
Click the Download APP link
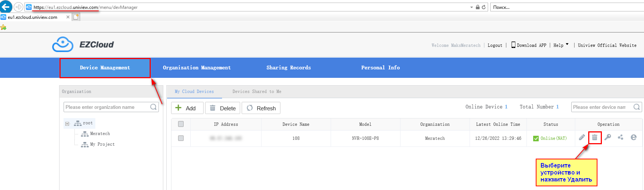tap(529, 45)
